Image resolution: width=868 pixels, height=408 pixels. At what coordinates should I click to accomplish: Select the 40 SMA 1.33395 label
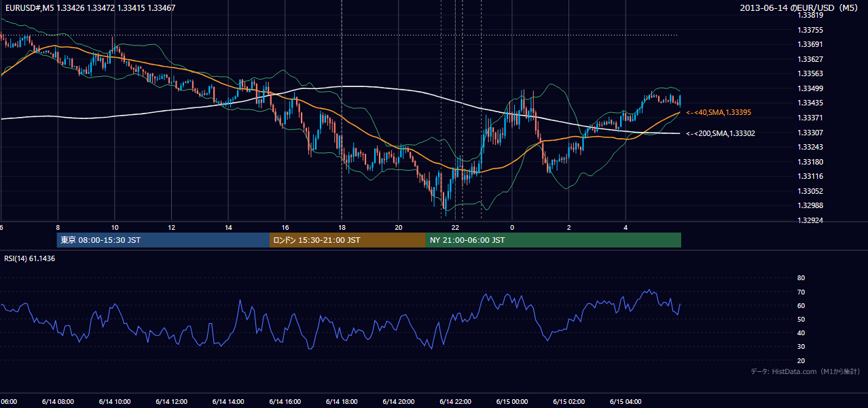(720, 112)
